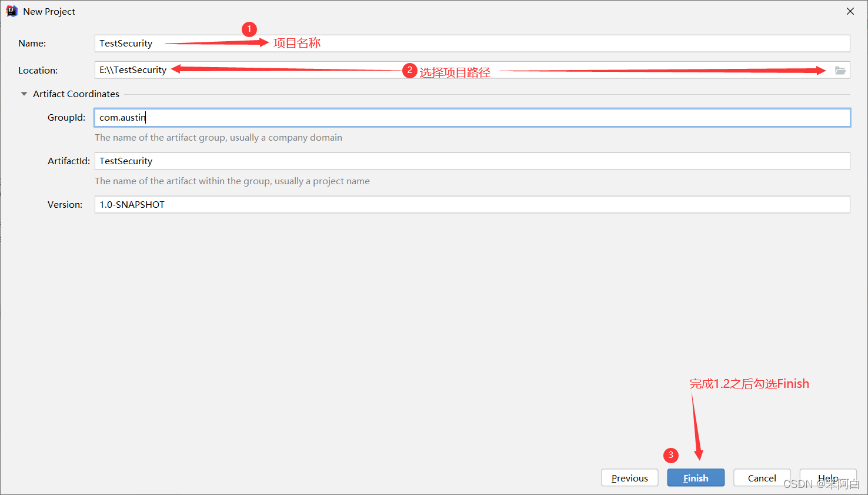The image size is (868, 495).
Task: Collapse the Artifact Coordinates section
Action: click(24, 94)
